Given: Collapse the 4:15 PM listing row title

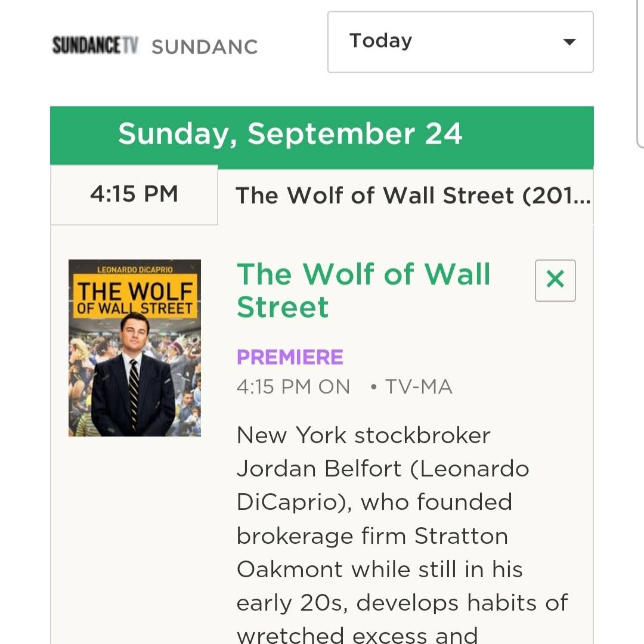Looking at the screenshot, I should tap(413, 196).
